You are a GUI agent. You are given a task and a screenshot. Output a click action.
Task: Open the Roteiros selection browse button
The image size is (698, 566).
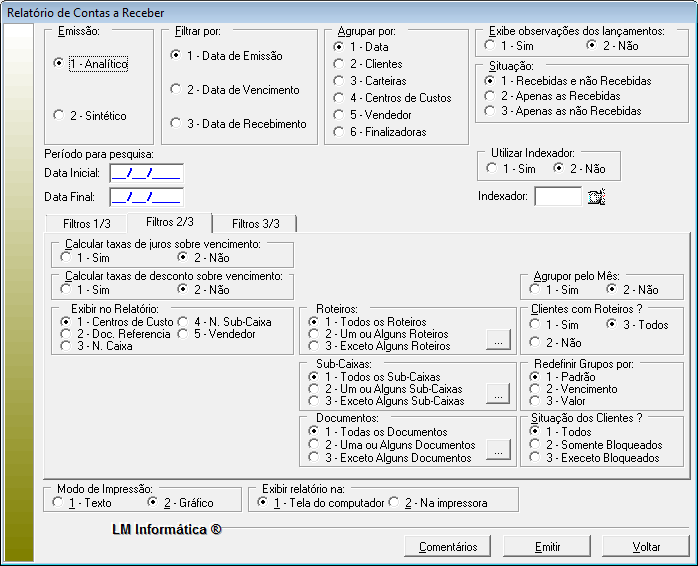[498, 343]
